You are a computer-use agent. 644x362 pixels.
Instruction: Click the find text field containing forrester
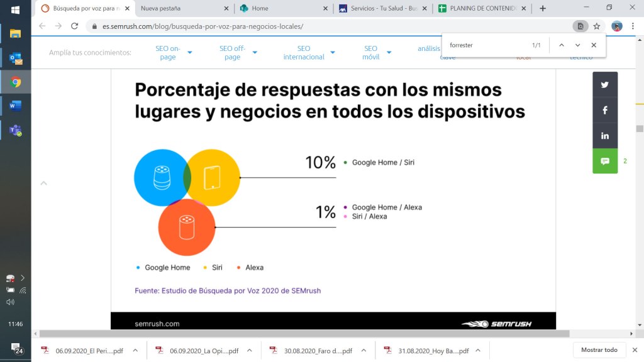click(484, 45)
